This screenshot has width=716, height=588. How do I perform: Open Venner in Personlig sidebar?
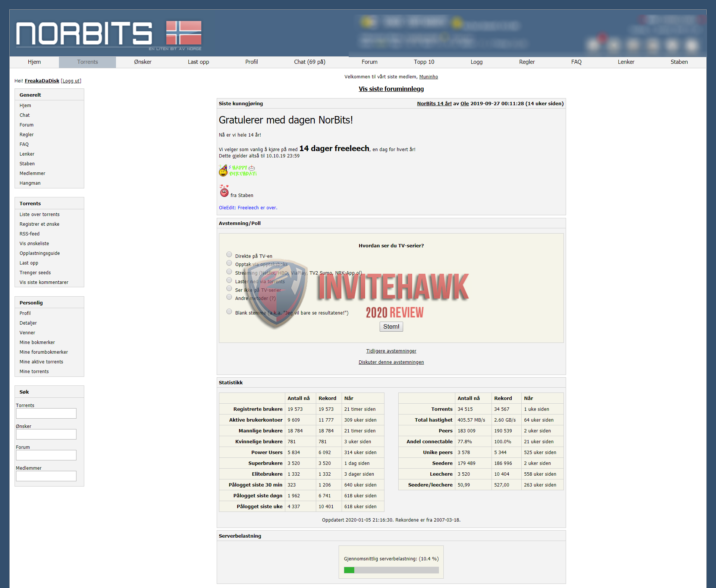pyautogui.click(x=27, y=333)
